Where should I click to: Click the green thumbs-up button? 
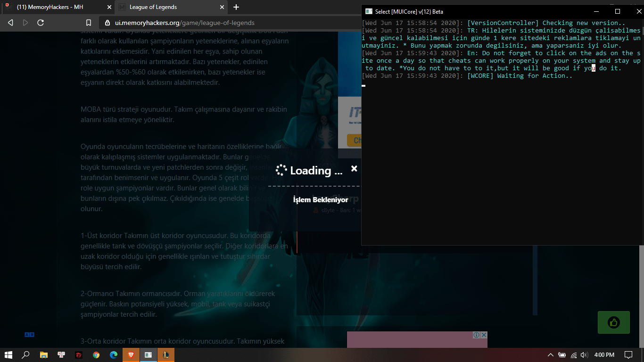(613, 322)
